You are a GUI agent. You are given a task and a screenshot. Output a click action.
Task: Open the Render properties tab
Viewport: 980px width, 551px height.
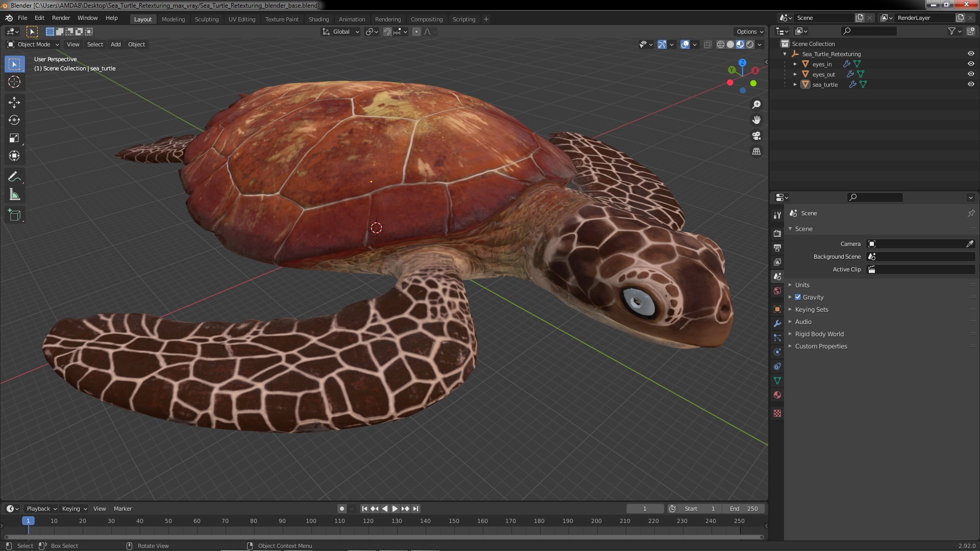click(777, 233)
